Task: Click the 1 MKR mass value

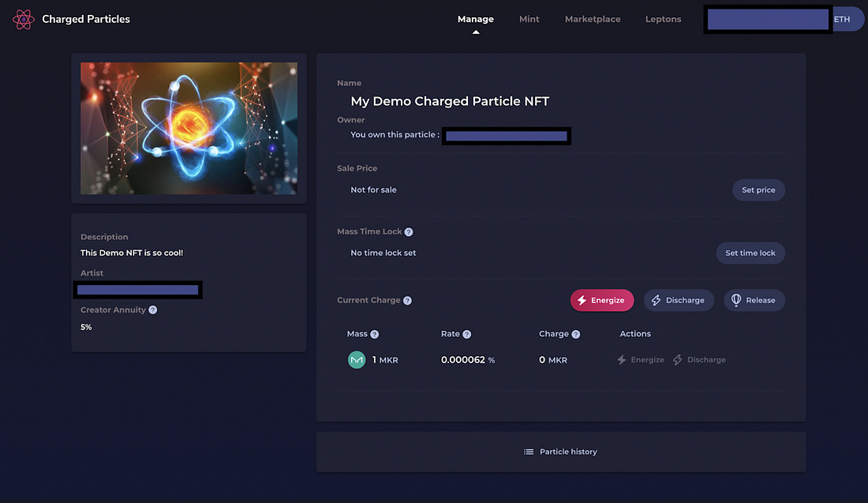Action: point(385,360)
